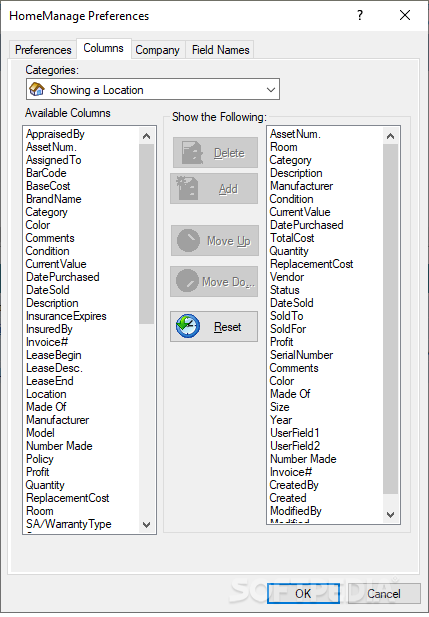Select UserField1 in Show the Following list

tap(294, 433)
